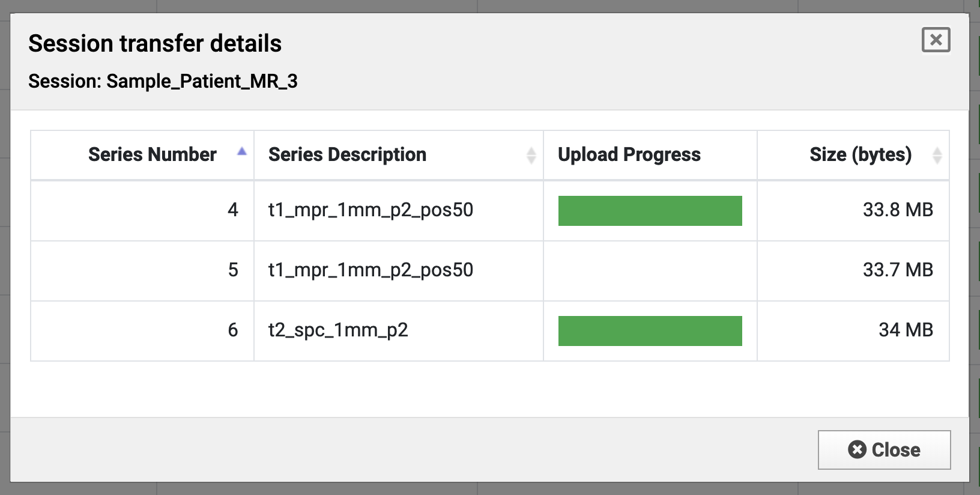This screenshot has width=980, height=495.
Task: Sort by Series Number ascending arrow
Action: tap(241, 153)
